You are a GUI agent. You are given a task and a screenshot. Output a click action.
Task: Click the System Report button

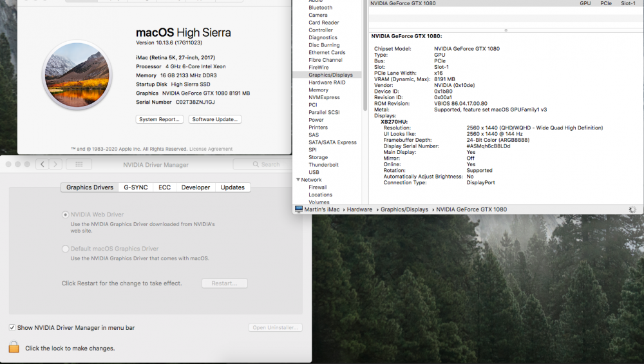tap(159, 119)
